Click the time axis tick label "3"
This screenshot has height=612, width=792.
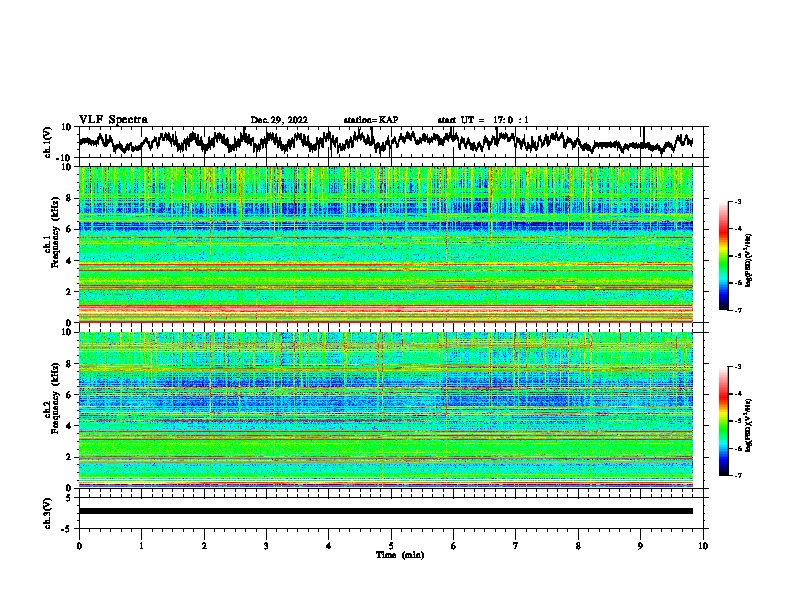(266, 546)
